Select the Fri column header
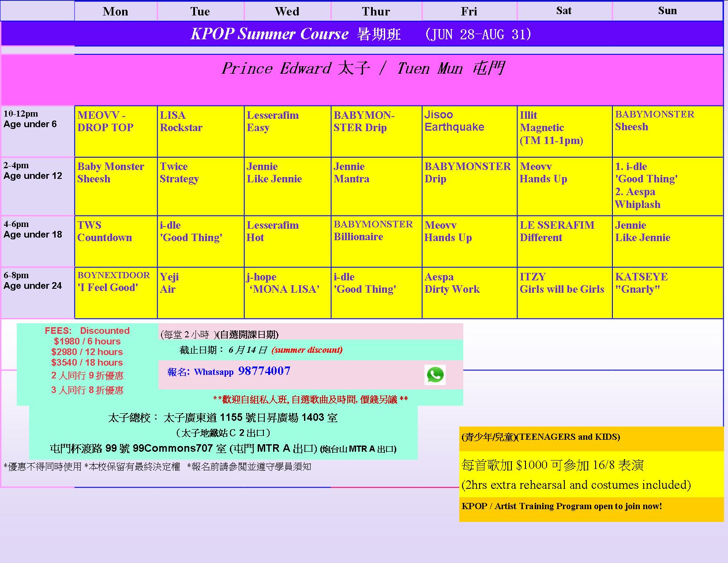Image resolution: width=728 pixels, height=563 pixels. click(x=469, y=11)
